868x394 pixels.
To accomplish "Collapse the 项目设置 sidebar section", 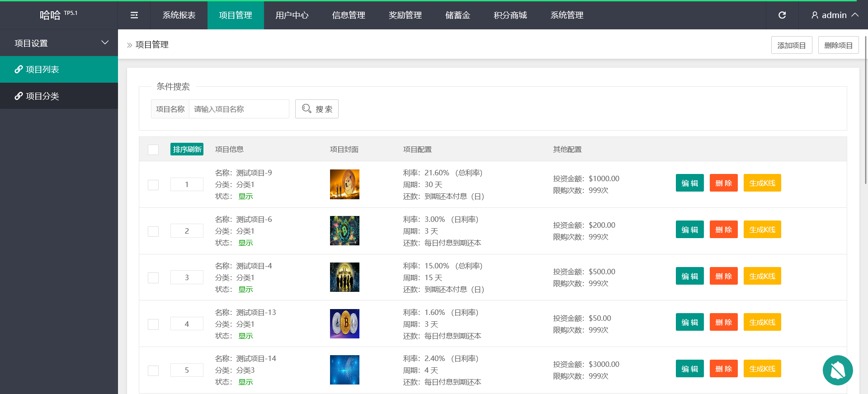I will point(104,43).
